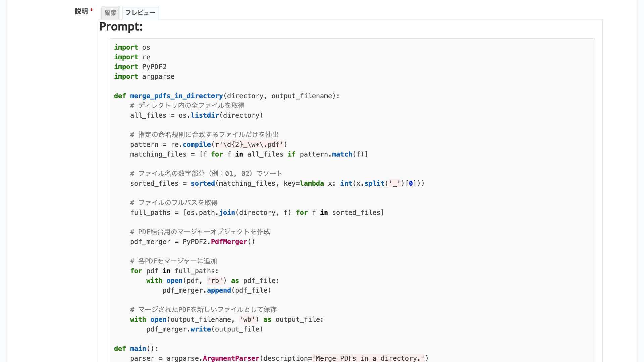This screenshot has height=362, width=644.
Task: Click ArgumentParser in the code
Action: coord(231,358)
